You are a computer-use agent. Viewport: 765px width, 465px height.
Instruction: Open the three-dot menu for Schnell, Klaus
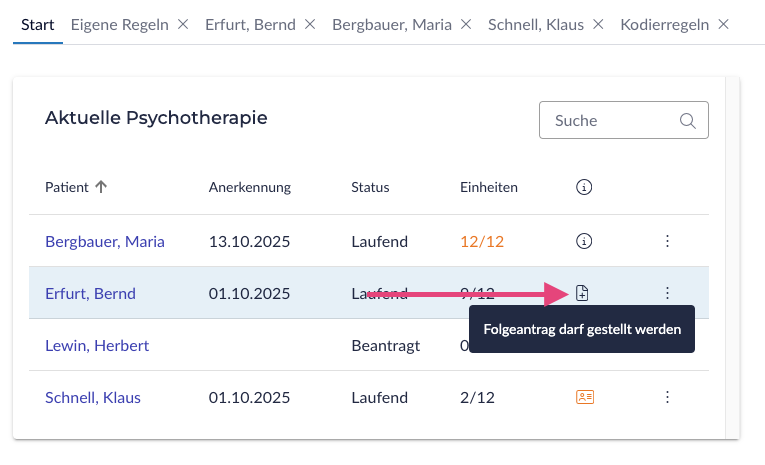(667, 397)
